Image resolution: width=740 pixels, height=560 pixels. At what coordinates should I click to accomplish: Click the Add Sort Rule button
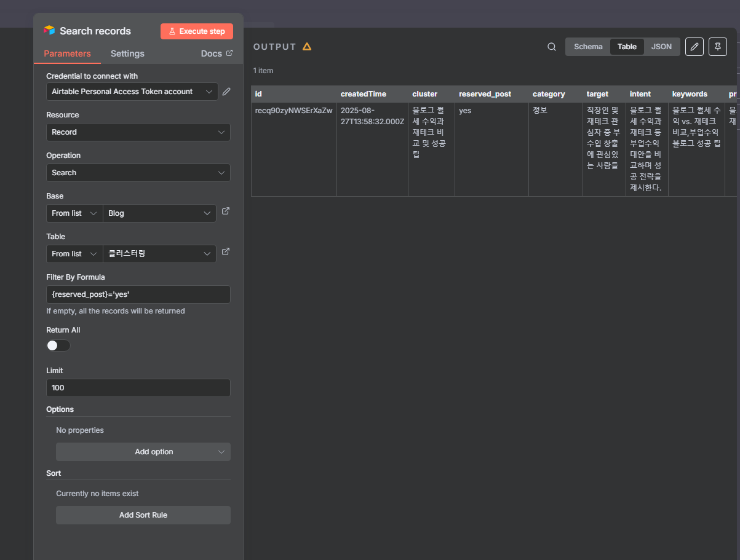coord(143,515)
